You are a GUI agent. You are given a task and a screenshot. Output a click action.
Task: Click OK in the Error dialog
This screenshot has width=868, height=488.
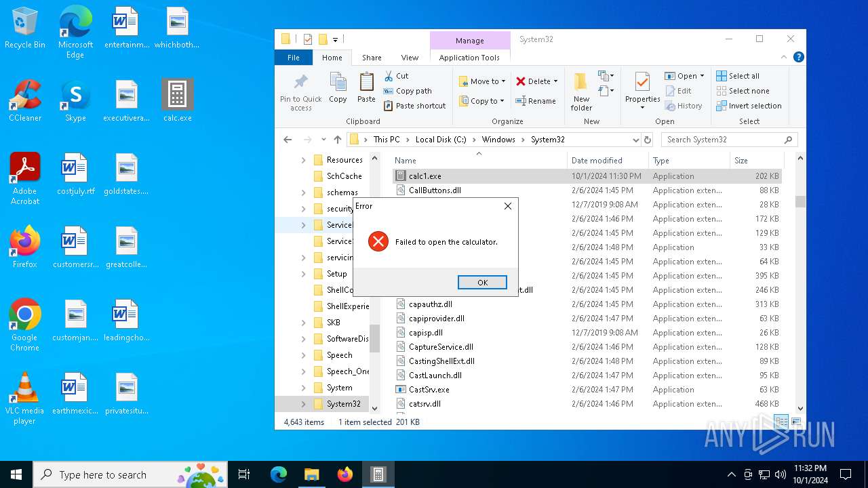pyautogui.click(x=482, y=283)
